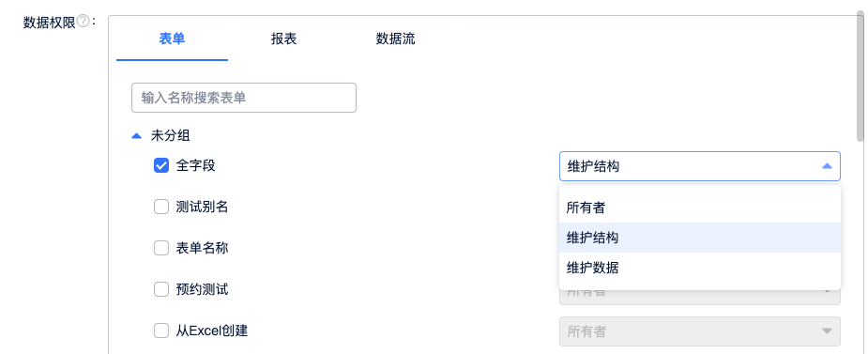Image resolution: width=868 pixels, height=354 pixels.
Task: Pick 维护数据 in the dropdown list
Action: point(700,269)
